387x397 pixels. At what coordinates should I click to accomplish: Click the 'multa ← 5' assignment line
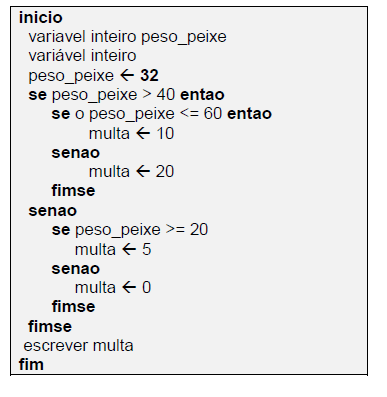pyautogui.click(x=113, y=250)
